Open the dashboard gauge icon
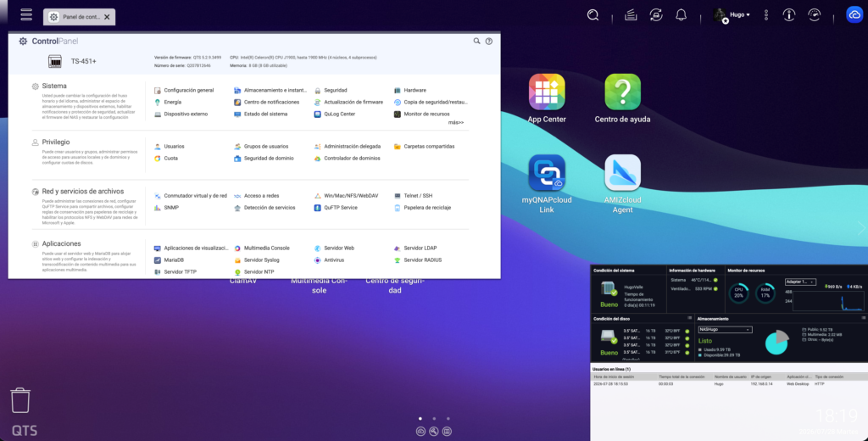The height and width of the screenshot is (441, 868). point(815,15)
